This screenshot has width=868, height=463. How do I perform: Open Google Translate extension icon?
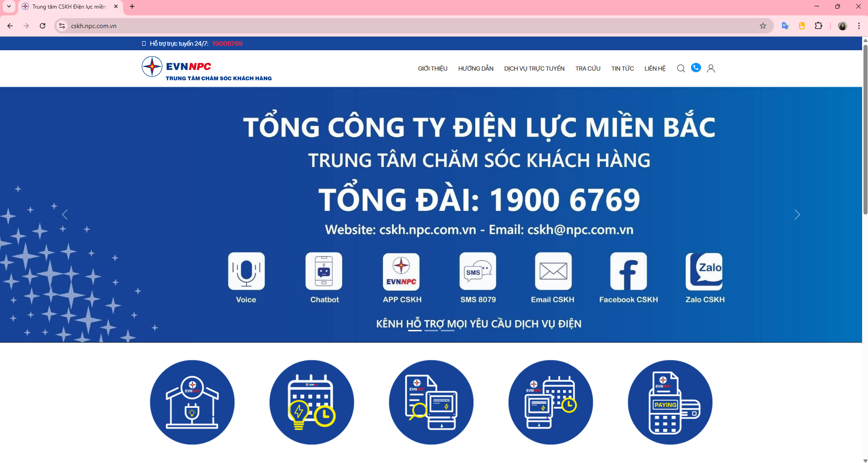(x=785, y=26)
